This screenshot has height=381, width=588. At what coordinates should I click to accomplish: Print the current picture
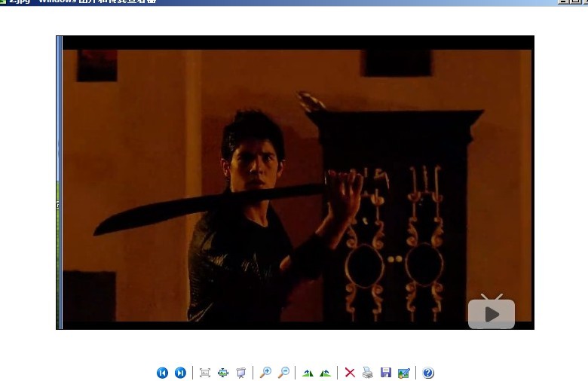pos(368,373)
